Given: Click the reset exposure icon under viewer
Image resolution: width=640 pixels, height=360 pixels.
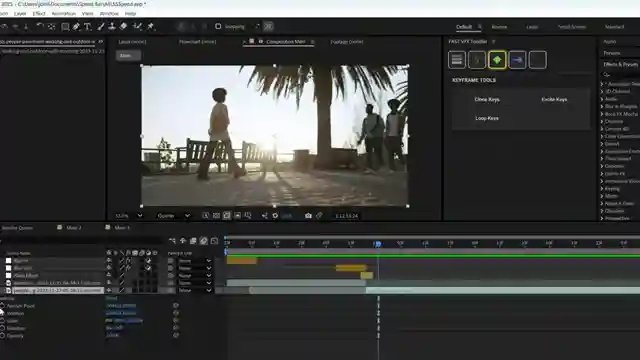Looking at the screenshot, I should 275,216.
